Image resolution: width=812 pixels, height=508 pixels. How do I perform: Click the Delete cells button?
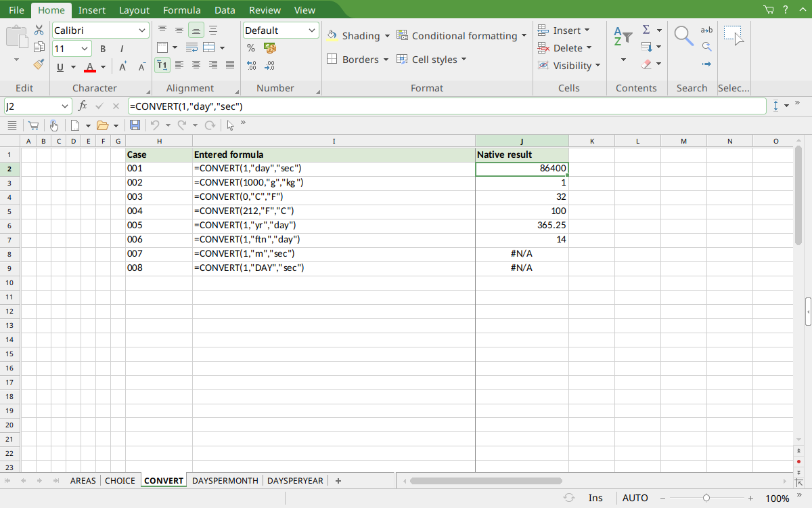click(565, 48)
